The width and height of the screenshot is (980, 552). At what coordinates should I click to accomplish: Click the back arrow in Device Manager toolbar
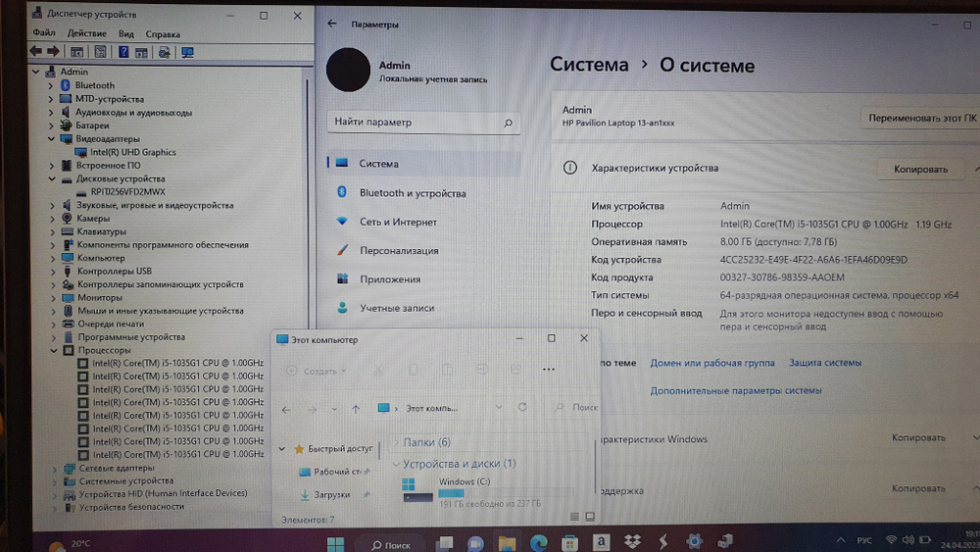[35, 51]
